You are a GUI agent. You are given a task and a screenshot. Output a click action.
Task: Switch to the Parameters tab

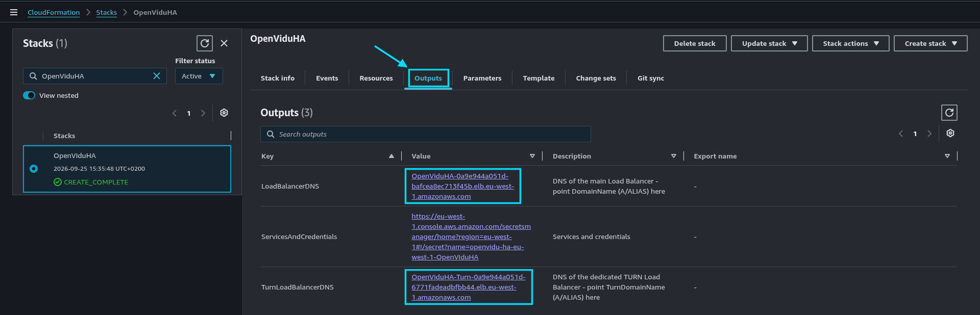tap(482, 78)
